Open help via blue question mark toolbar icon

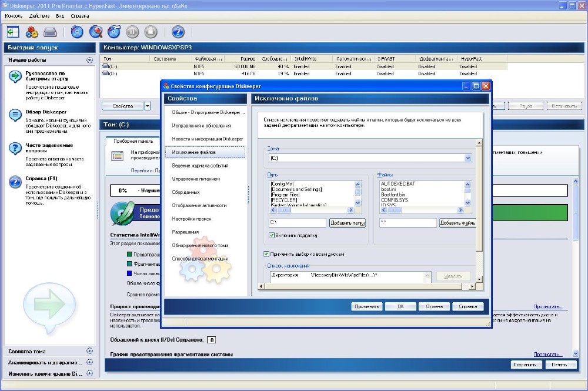point(178,32)
